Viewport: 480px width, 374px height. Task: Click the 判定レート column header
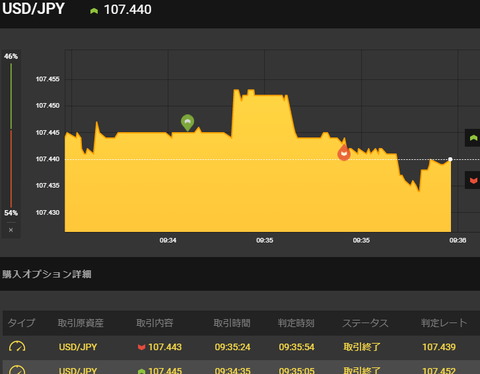[444, 323]
